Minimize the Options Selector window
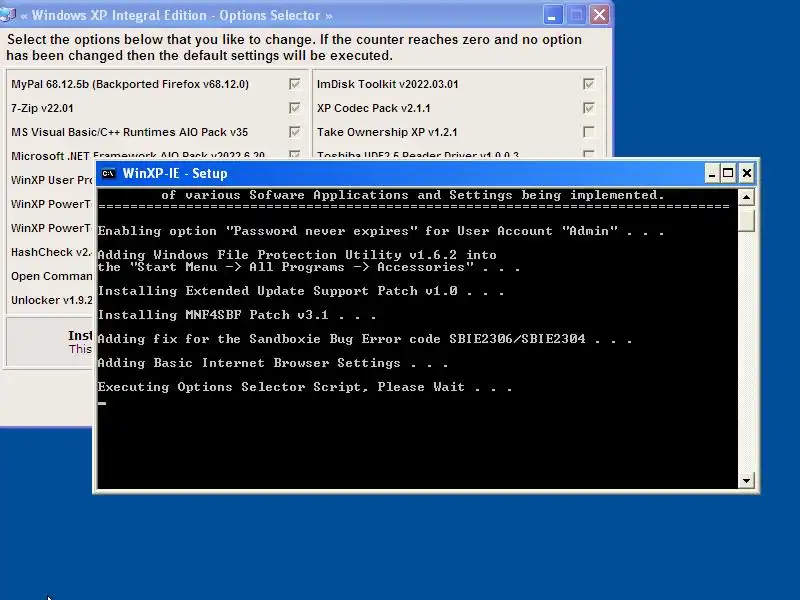 pyautogui.click(x=553, y=15)
